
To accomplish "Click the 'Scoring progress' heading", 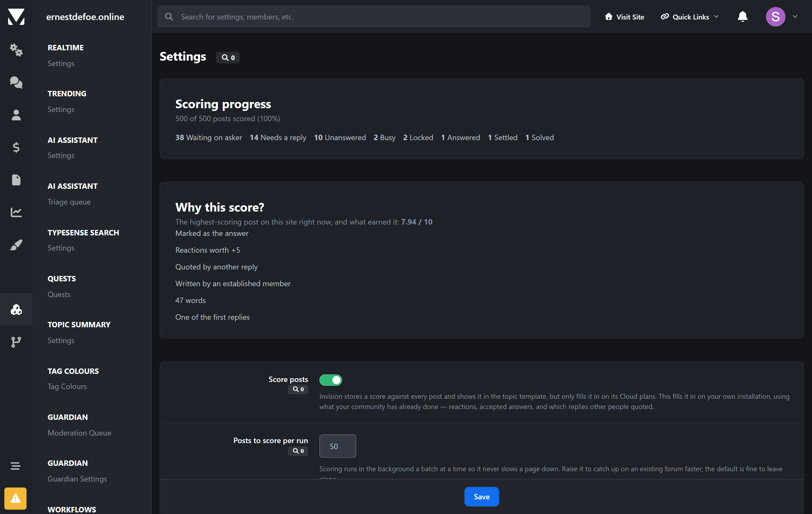I will 223,104.
